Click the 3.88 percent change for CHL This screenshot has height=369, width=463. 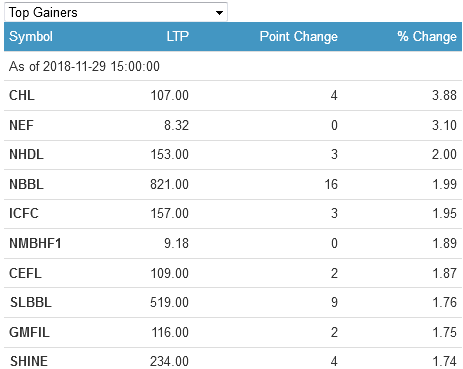[x=444, y=96]
